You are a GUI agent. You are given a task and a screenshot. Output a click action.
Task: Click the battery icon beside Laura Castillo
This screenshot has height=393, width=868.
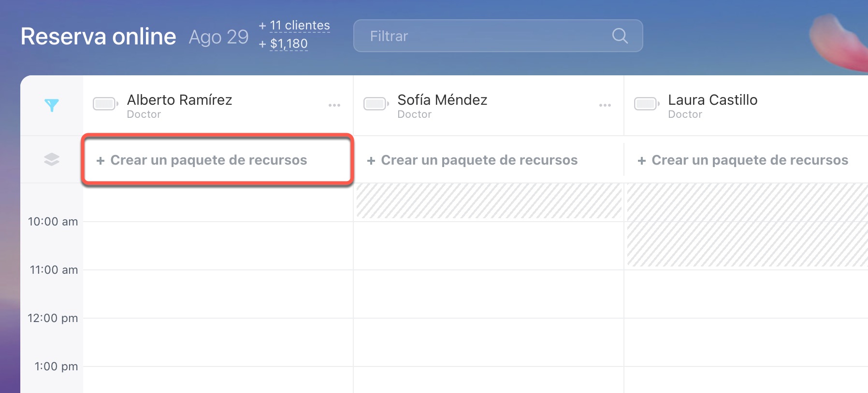(x=646, y=104)
